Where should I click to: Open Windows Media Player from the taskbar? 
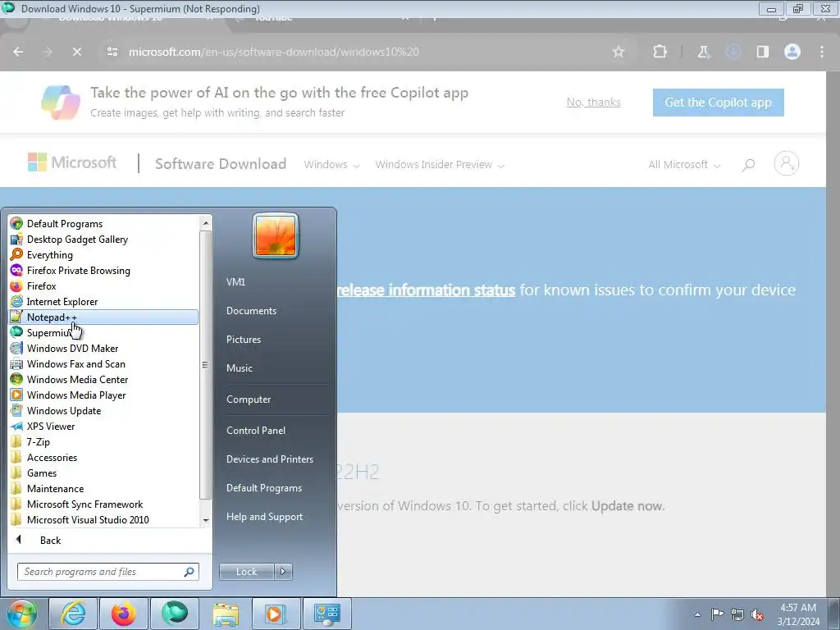point(276,614)
